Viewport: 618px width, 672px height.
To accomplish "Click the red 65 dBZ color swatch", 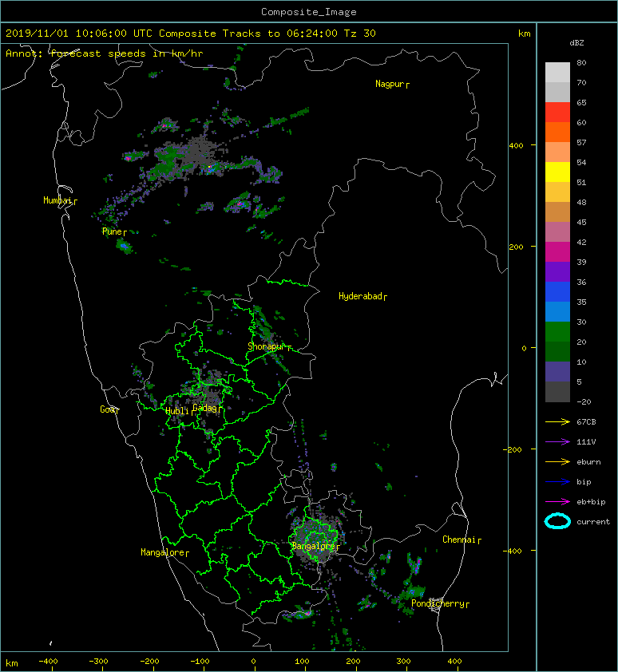I will (x=557, y=112).
